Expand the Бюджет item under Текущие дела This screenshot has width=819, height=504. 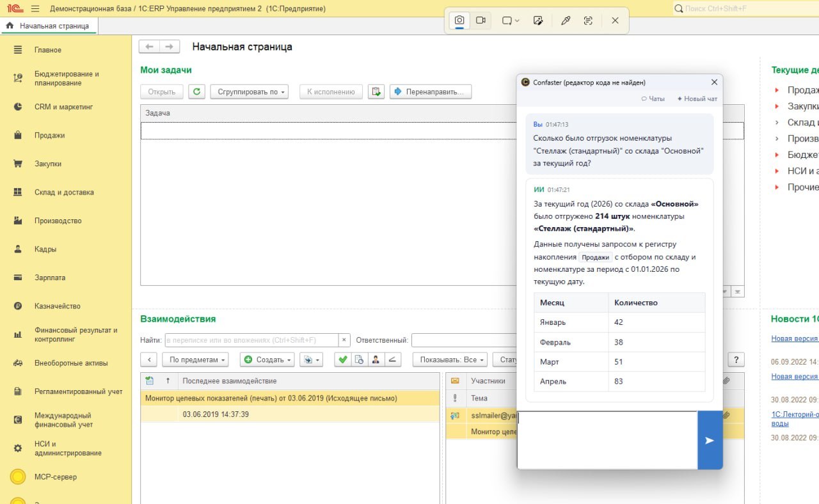pos(777,155)
